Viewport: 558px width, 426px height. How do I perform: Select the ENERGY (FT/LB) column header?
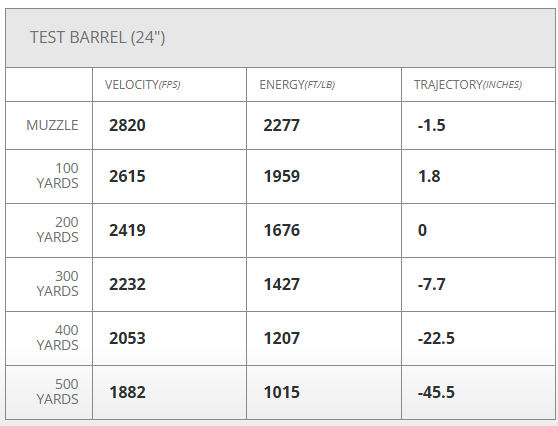point(297,85)
